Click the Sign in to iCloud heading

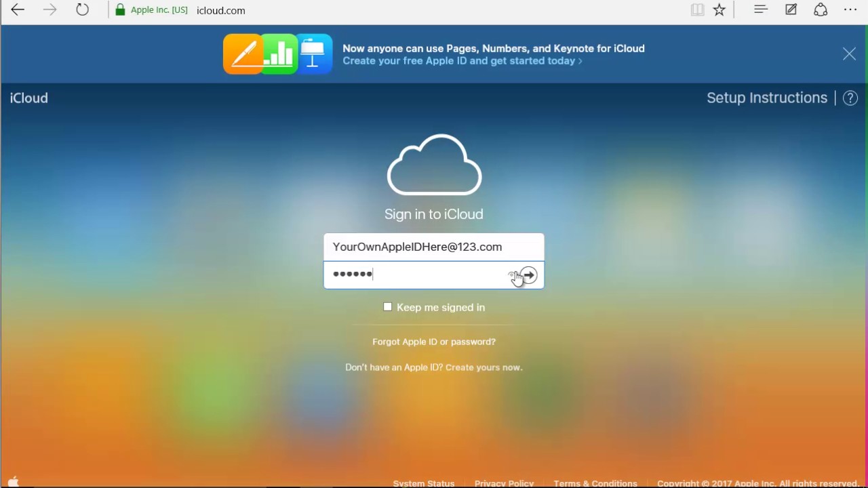pos(434,214)
